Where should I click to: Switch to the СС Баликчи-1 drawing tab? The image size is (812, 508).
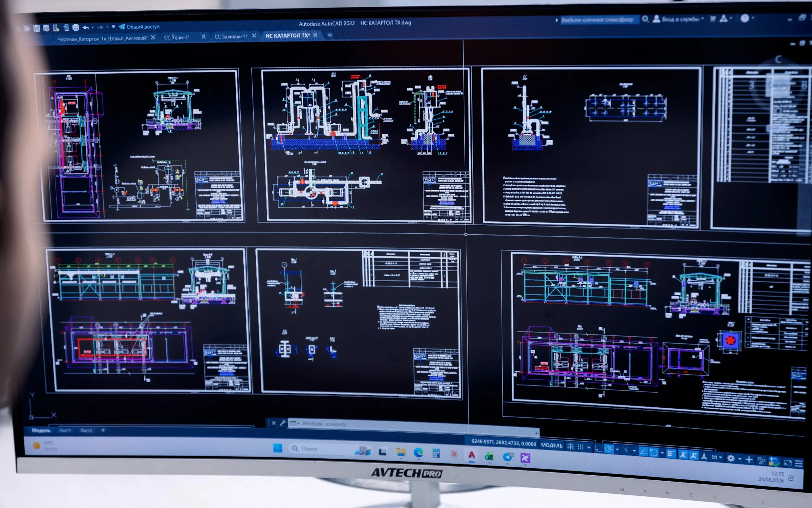pyautogui.click(x=231, y=36)
